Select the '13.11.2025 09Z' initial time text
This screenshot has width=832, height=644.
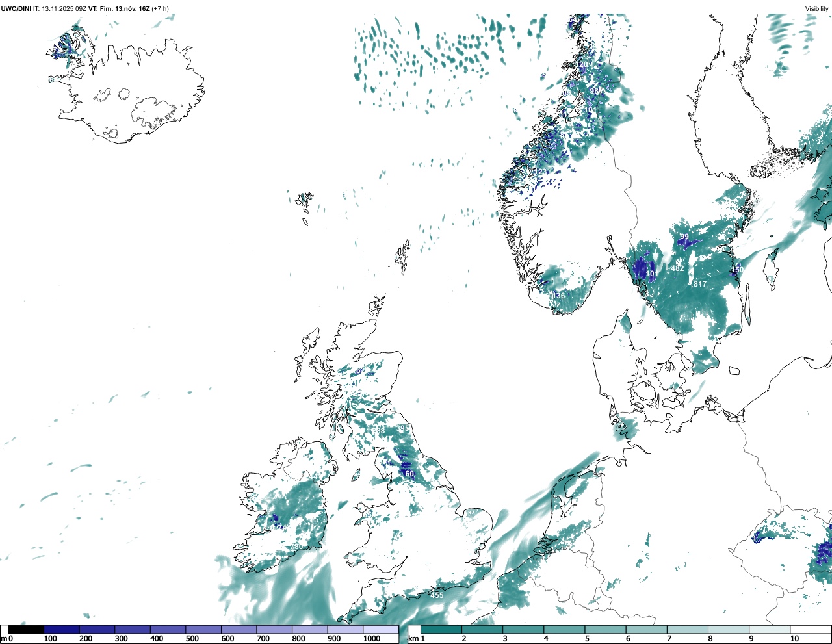(x=64, y=9)
